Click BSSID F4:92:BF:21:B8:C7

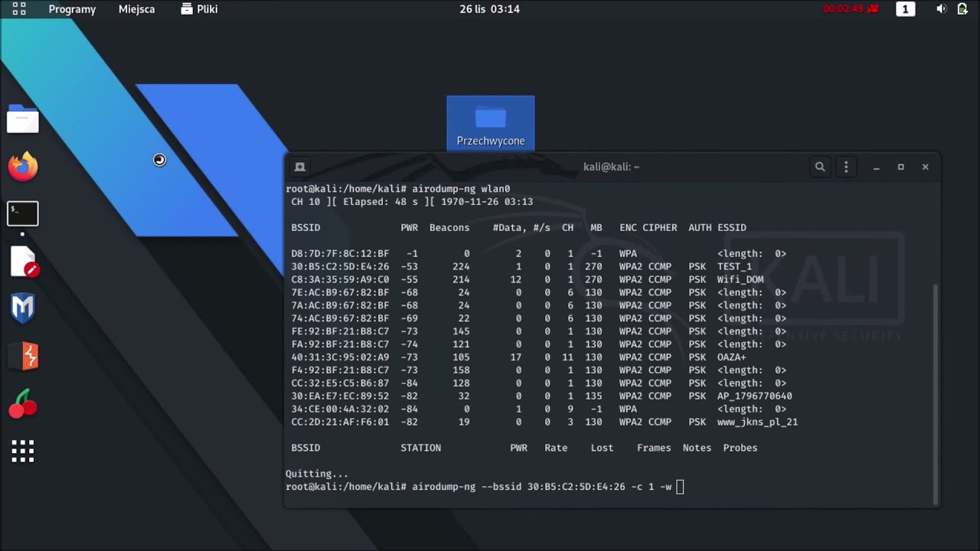click(340, 370)
